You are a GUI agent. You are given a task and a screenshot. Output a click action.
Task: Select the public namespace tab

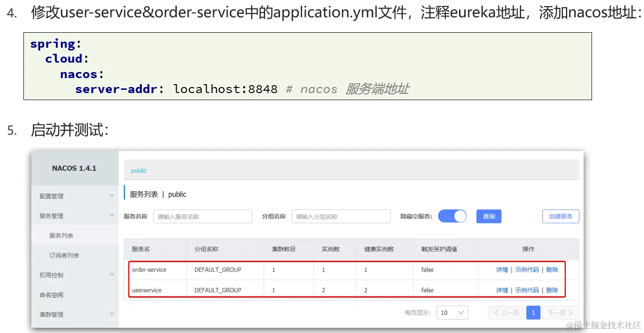tap(139, 171)
